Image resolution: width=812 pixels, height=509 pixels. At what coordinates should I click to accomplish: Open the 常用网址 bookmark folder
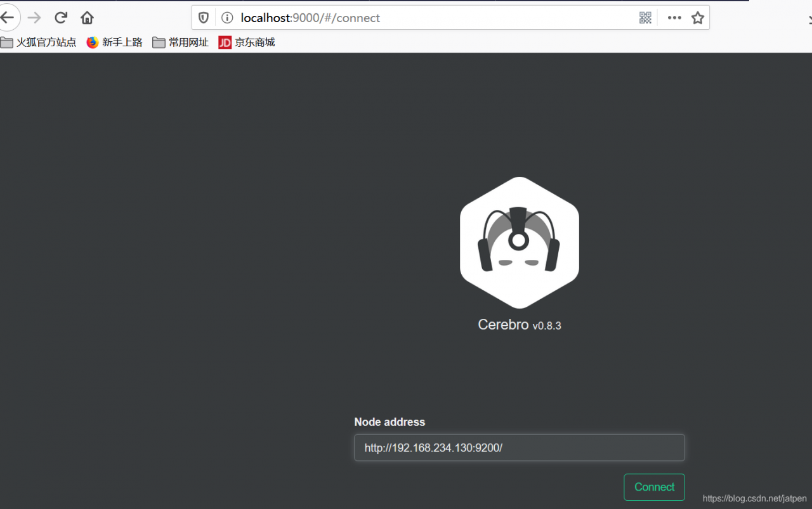(x=181, y=42)
